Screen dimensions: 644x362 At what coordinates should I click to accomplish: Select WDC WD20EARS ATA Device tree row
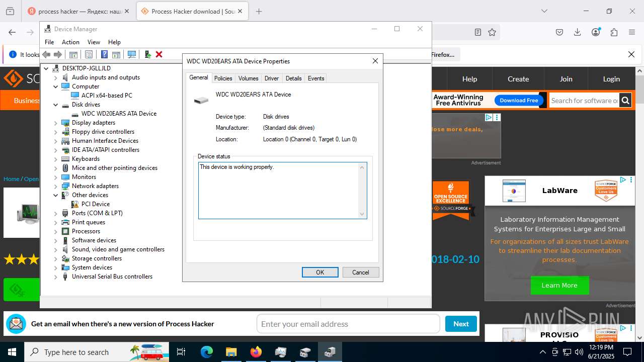119,114
